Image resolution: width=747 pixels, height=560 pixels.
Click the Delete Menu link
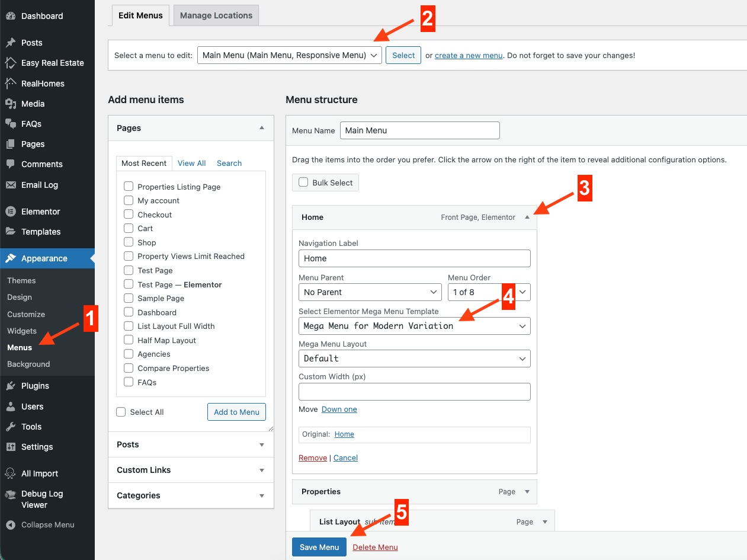(x=375, y=547)
